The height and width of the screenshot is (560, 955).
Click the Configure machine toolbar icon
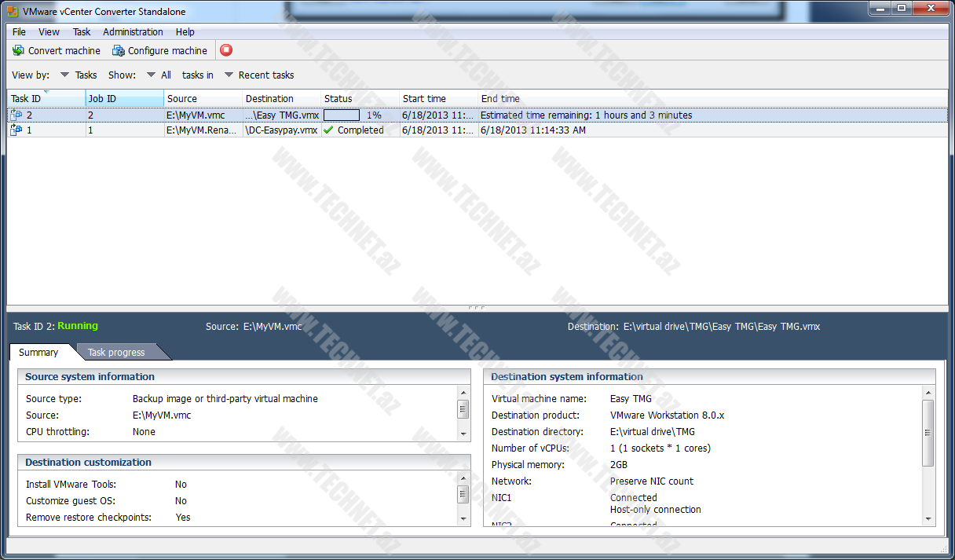pyautogui.click(x=118, y=50)
